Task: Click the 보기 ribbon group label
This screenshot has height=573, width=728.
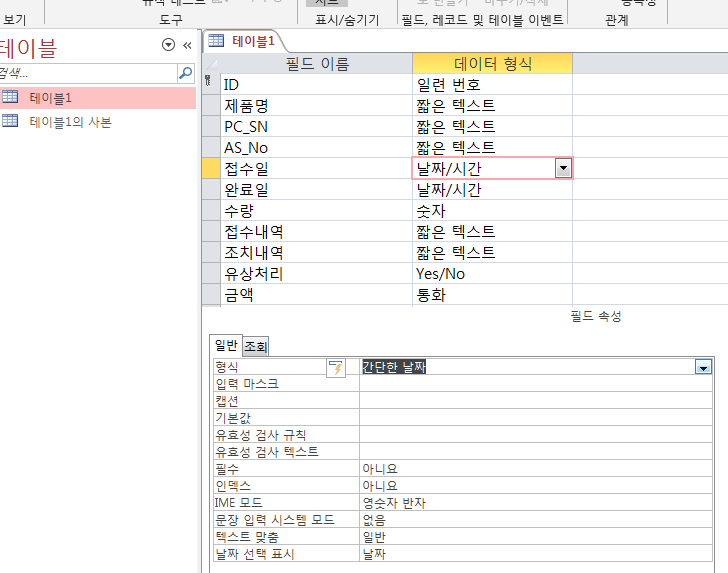Action: pos(14,20)
